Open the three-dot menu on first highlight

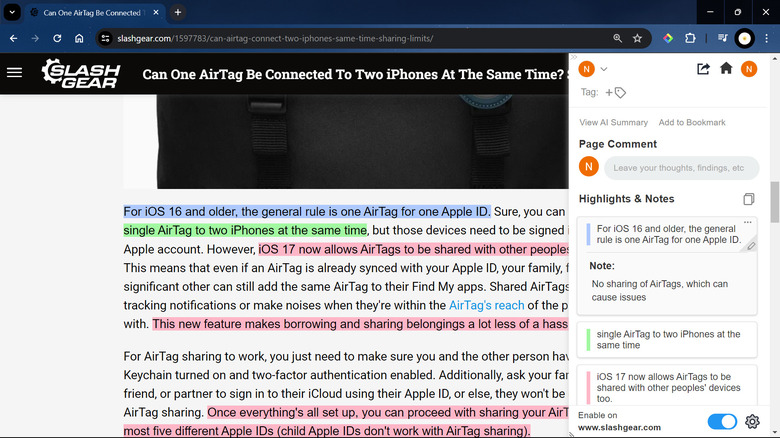747,222
